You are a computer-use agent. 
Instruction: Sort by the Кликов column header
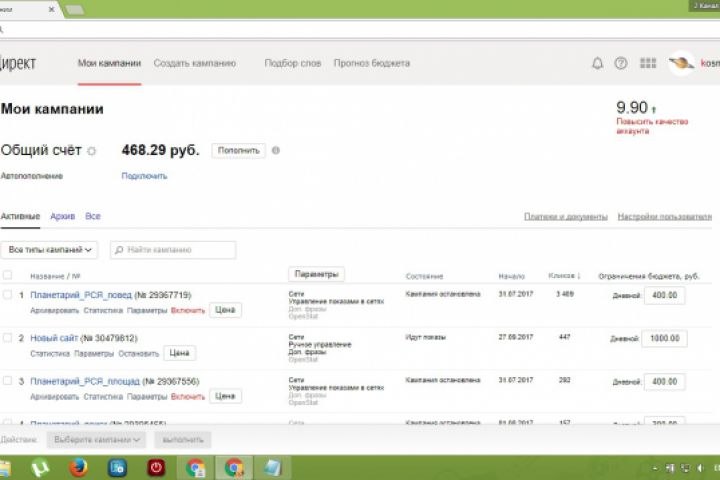564,276
